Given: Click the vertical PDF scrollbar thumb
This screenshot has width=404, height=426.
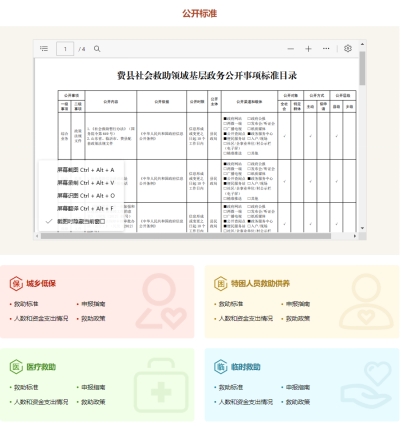Looking at the screenshot, I should (362, 68).
